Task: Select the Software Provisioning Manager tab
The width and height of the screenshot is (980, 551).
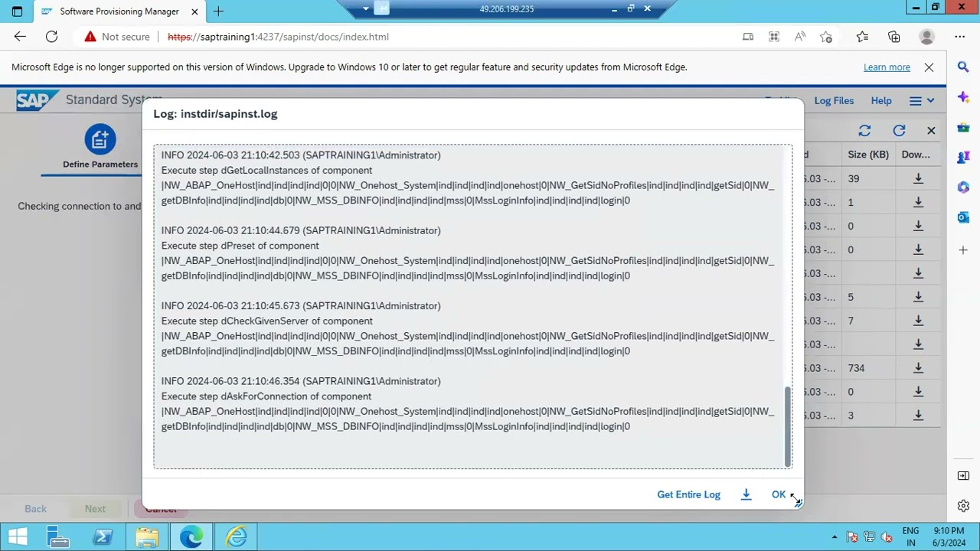Action: point(118,11)
